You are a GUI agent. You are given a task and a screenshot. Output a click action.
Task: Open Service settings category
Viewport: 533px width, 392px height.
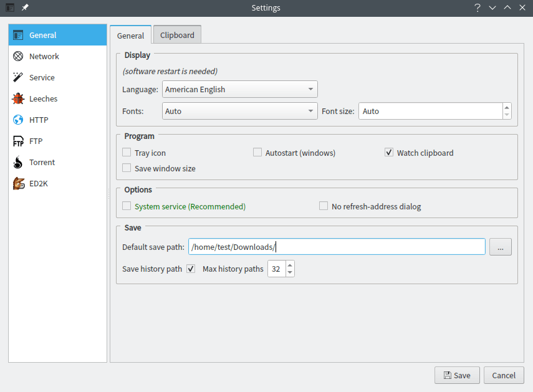[x=58, y=77]
